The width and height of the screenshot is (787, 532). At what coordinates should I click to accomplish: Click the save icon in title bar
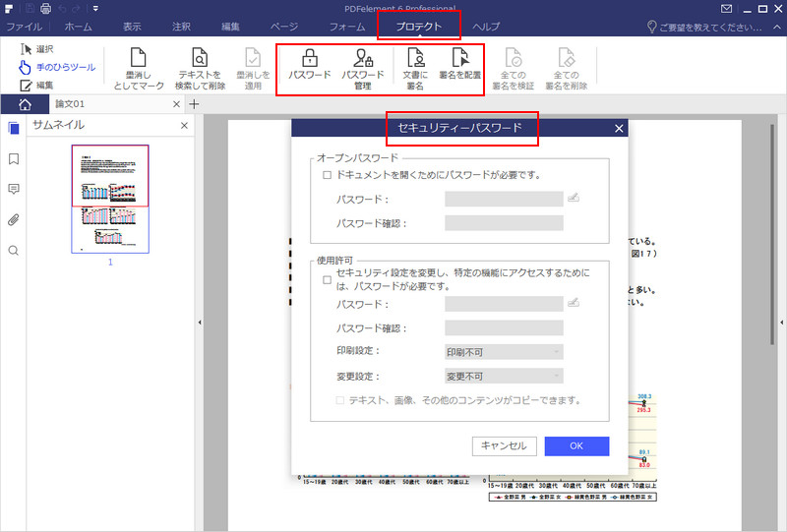tap(30, 8)
